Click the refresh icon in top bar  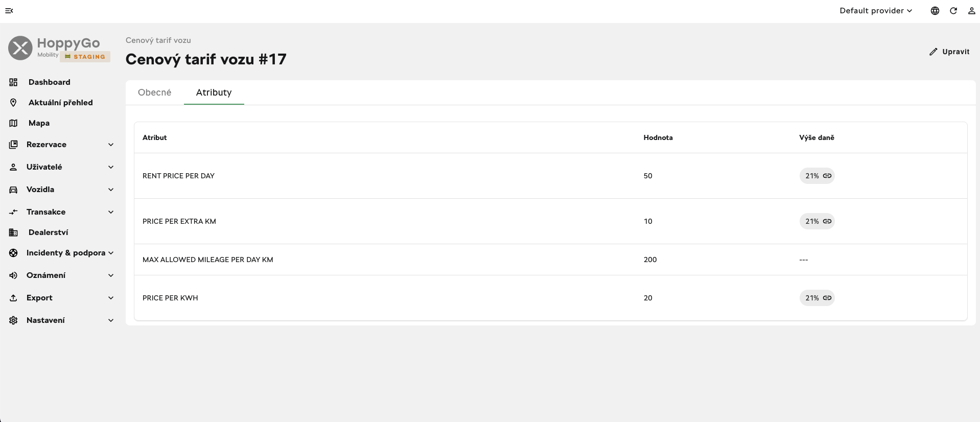click(953, 11)
